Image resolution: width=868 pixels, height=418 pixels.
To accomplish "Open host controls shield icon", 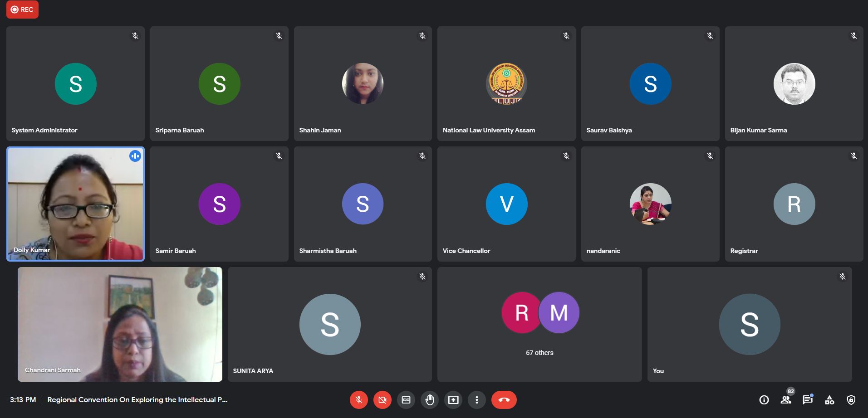I will [851, 400].
